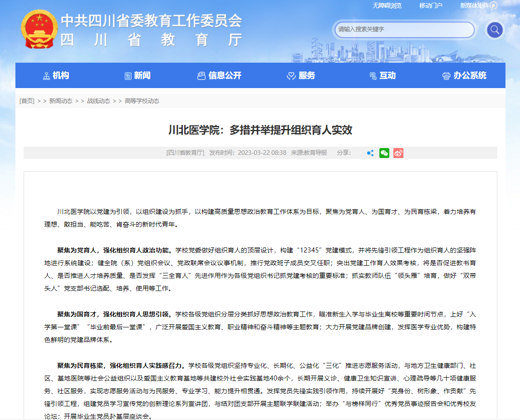Go to 首页 via breadcrumb link
The height and width of the screenshot is (420, 520).
pos(26,101)
